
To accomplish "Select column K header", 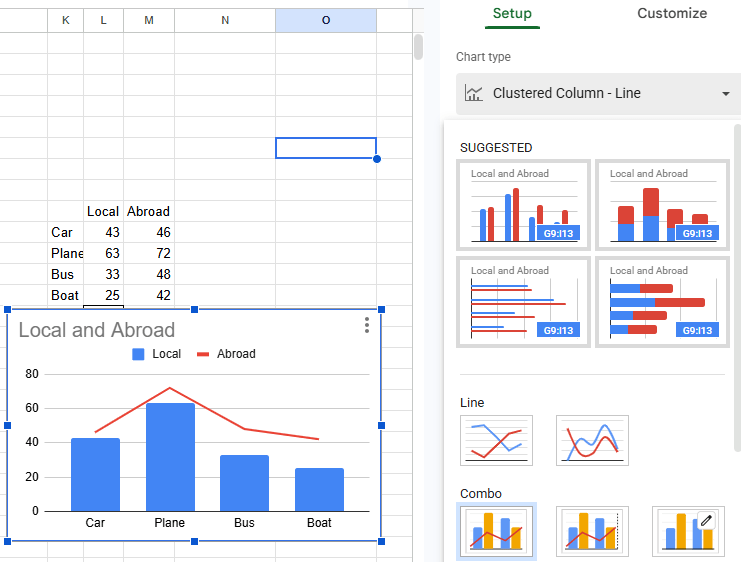I will coord(66,20).
